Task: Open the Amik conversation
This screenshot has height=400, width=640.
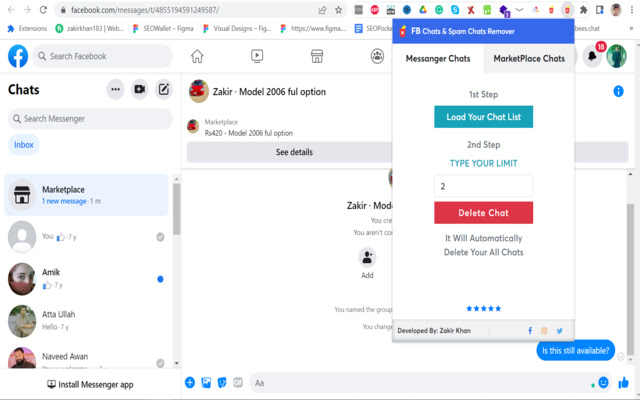Action: tap(86, 279)
